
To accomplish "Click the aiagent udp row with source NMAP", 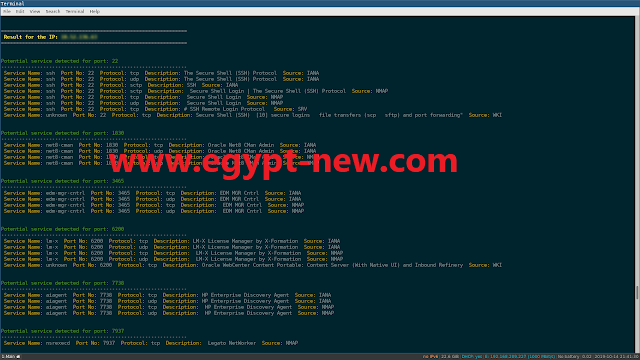I will click(x=169, y=313).
